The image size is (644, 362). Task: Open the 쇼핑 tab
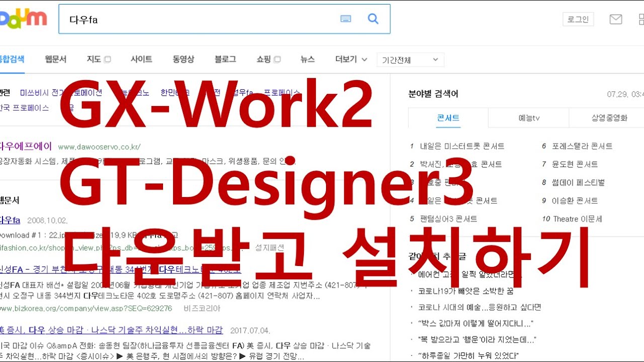264,59
